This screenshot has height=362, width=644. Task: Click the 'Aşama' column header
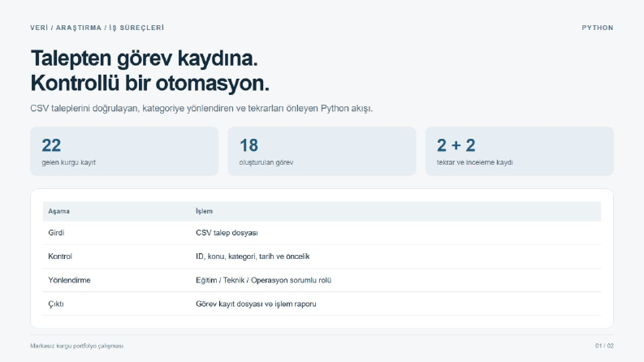tap(58, 211)
